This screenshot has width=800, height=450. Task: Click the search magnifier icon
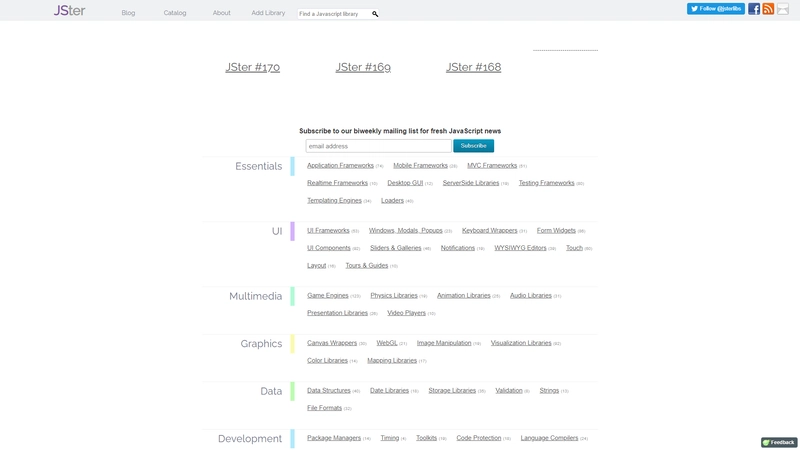(375, 14)
